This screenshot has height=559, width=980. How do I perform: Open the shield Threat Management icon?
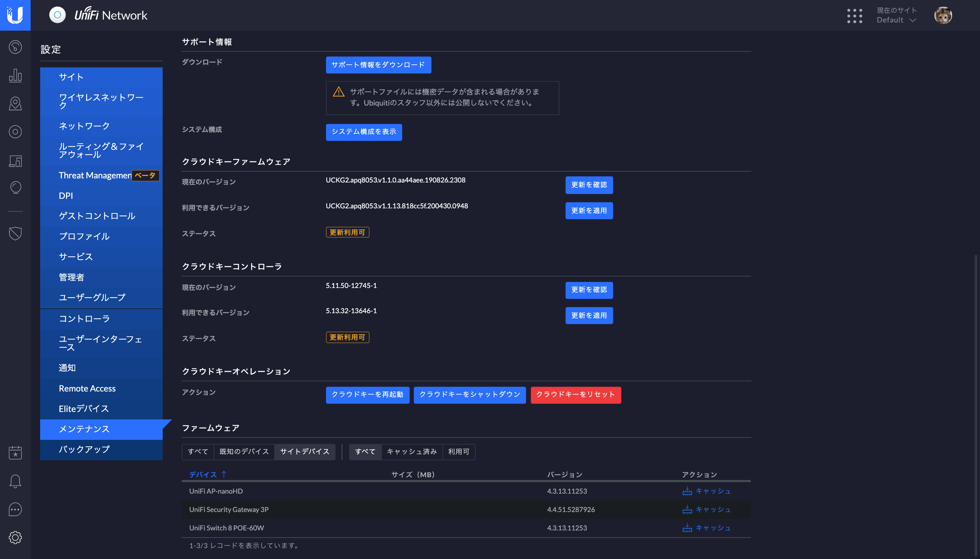15,233
